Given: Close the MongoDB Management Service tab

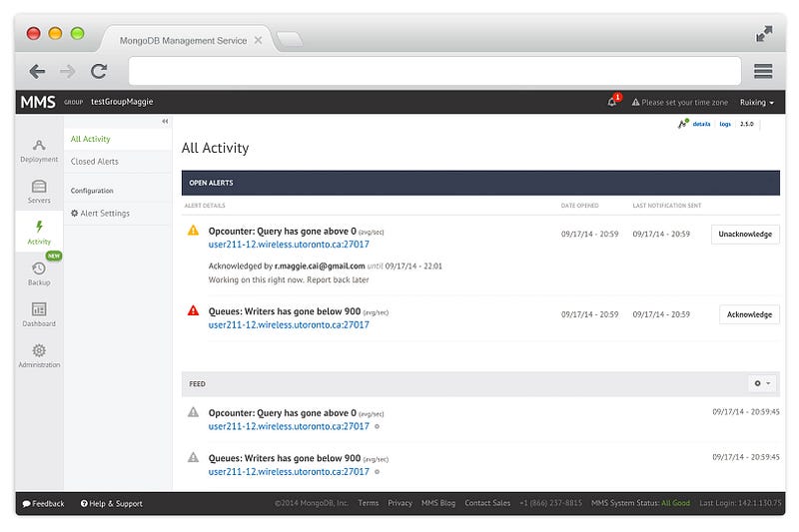Looking at the screenshot, I should click(x=259, y=40).
